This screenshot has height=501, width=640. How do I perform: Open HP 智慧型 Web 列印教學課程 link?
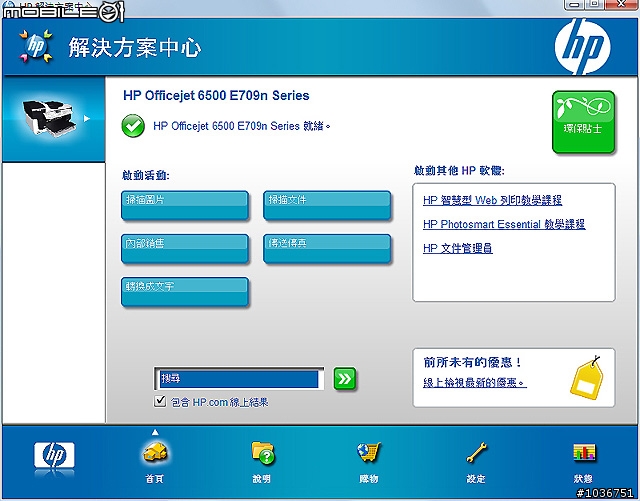[x=492, y=200]
